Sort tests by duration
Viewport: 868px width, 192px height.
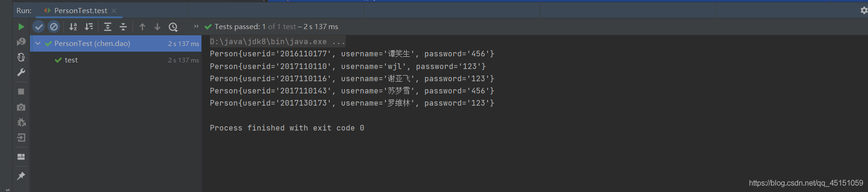coord(89,27)
